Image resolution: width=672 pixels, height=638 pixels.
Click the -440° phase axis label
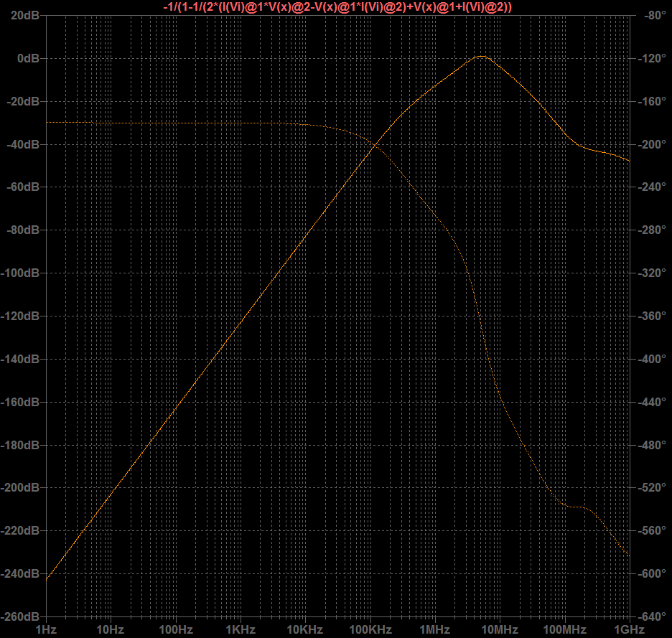[x=652, y=403]
